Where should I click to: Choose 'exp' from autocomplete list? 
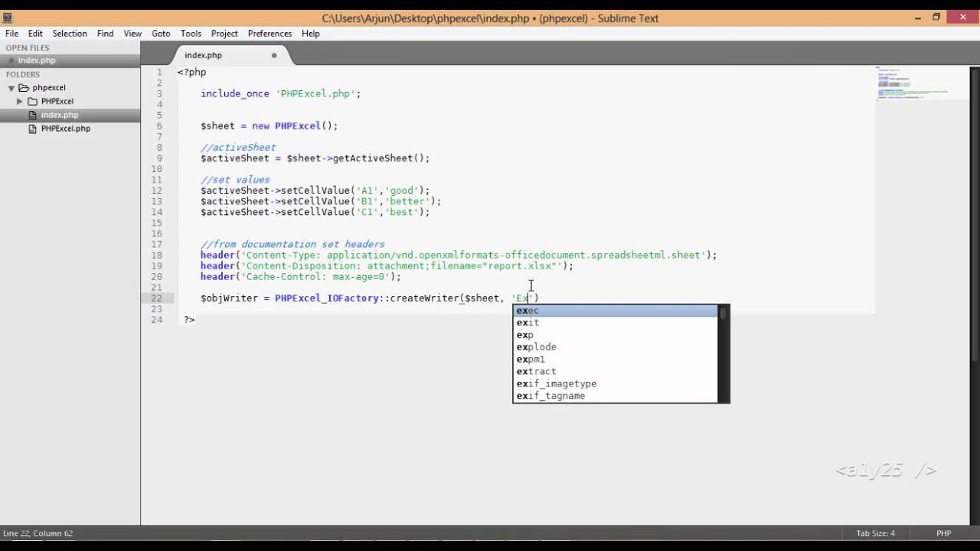pos(616,335)
